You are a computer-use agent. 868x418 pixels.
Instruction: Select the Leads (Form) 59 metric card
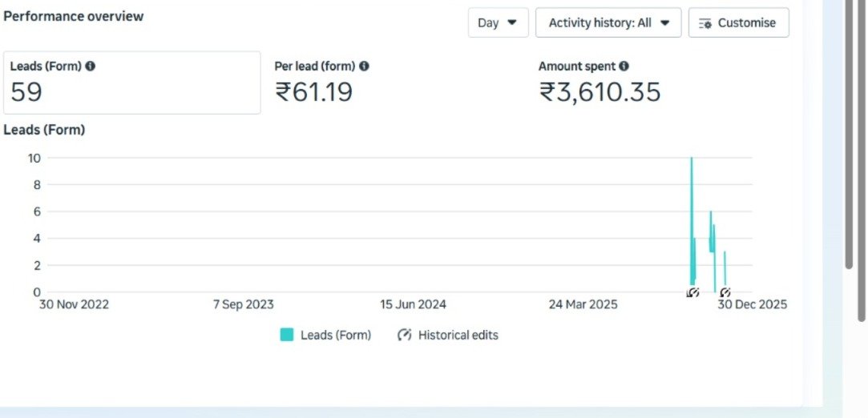[x=132, y=82]
